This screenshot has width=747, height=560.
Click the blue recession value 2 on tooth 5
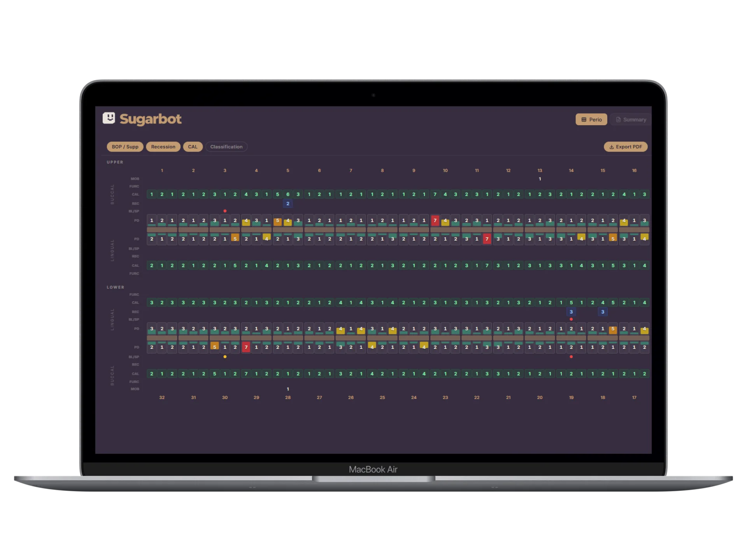(x=288, y=203)
